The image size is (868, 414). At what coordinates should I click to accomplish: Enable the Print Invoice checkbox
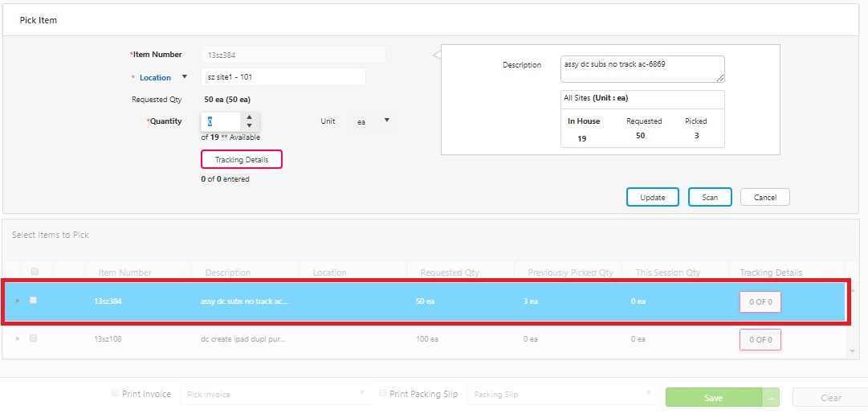[x=116, y=394]
